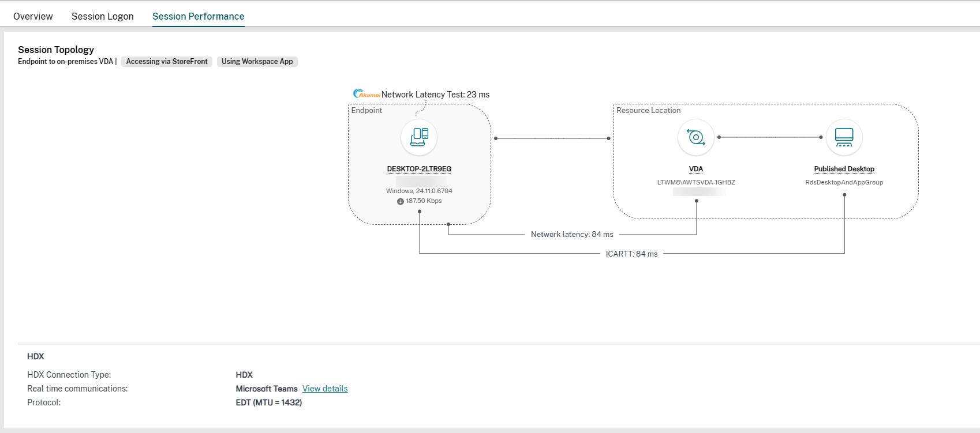Click the Network latency 84 ms label

(x=572, y=235)
